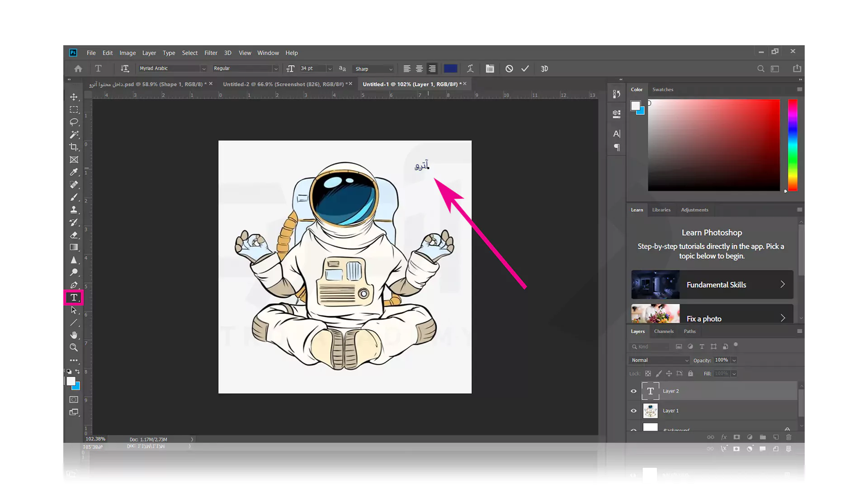The width and height of the screenshot is (868, 488).
Task: Select the Move tool
Action: pos(74,97)
